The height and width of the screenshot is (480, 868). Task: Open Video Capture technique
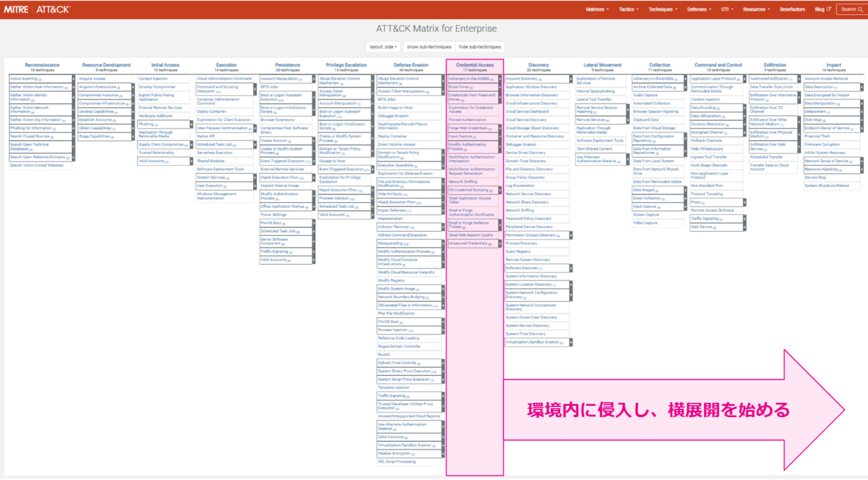click(645, 223)
